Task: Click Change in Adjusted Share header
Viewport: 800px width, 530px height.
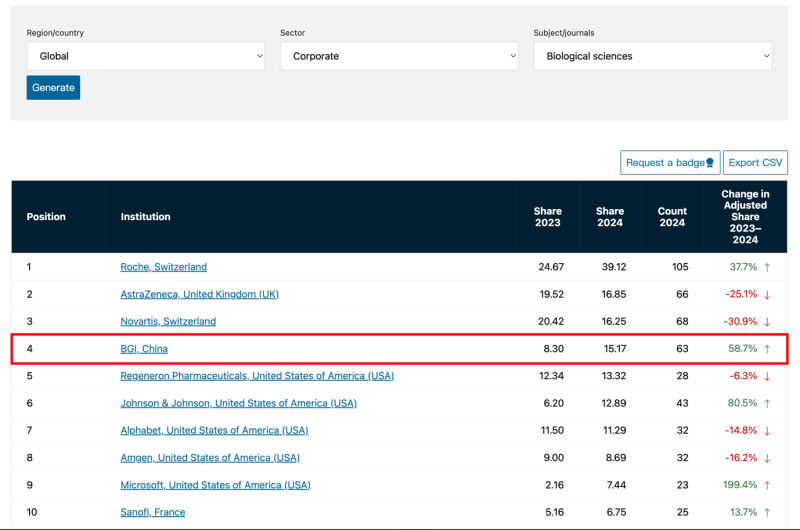Action: pos(745,217)
